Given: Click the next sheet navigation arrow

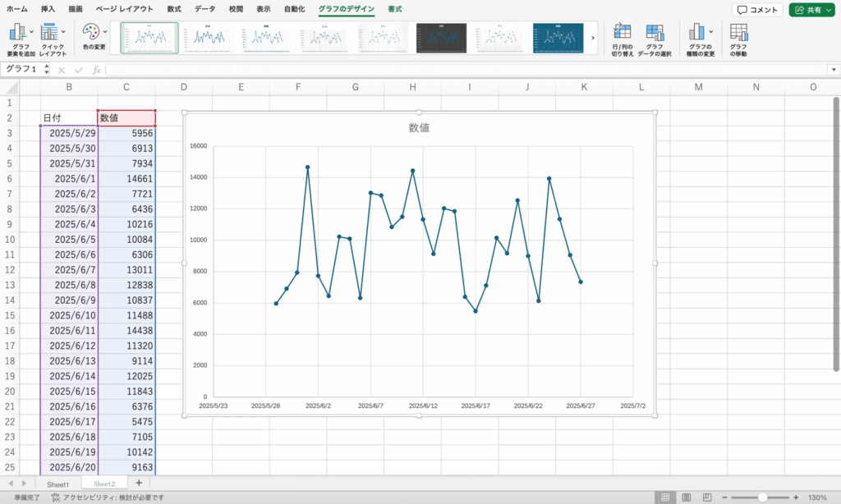Looking at the screenshot, I should tap(24, 483).
